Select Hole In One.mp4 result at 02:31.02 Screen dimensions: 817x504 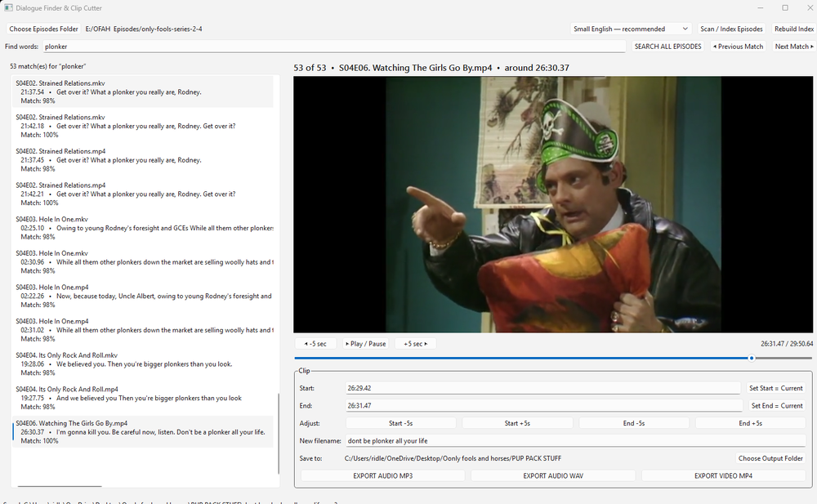pos(143,330)
